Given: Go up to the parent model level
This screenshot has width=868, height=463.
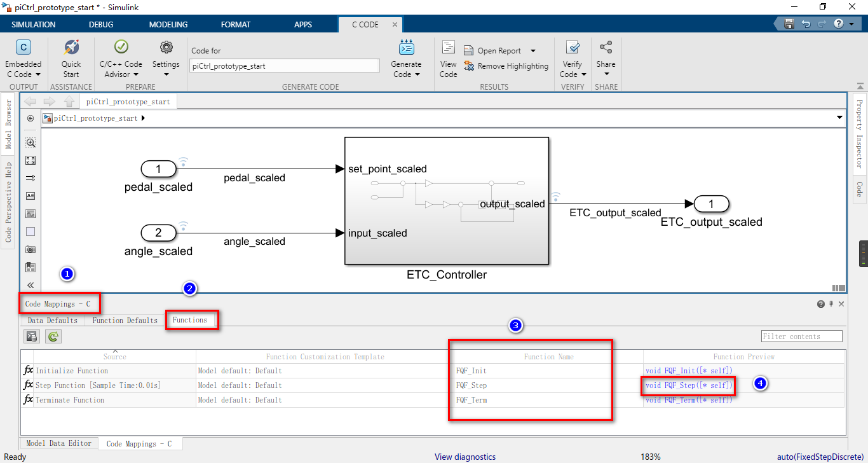Looking at the screenshot, I should pyautogui.click(x=69, y=101).
